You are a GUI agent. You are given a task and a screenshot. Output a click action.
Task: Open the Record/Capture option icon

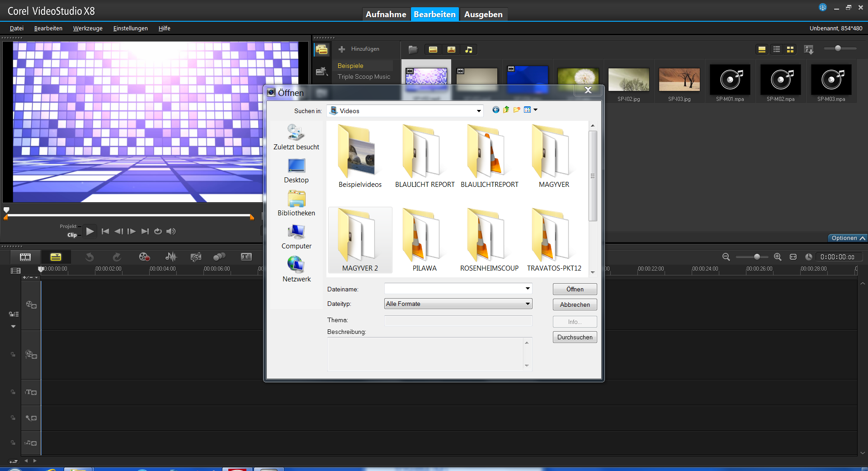(144, 257)
